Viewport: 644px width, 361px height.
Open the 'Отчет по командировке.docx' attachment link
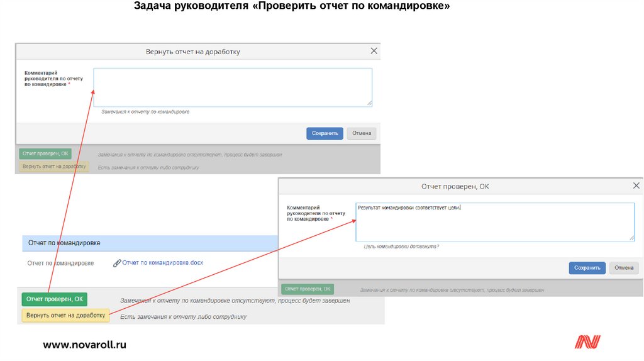[163, 262]
